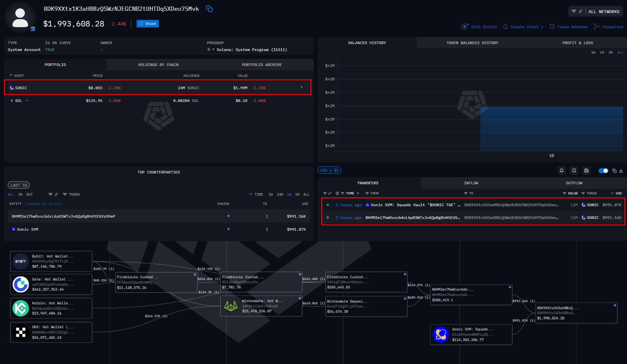627x364 pixels.
Task: Switch to the Inflow tab
Action: coord(471,183)
